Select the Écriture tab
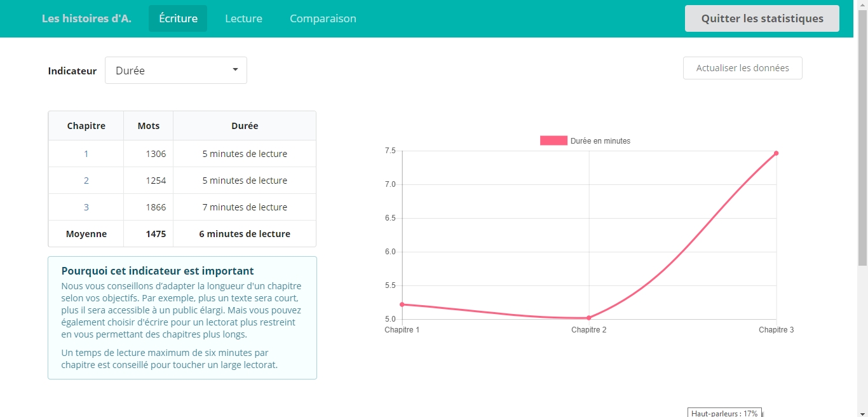The width and height of the screenshot is (868, 417). coord(178,18)
